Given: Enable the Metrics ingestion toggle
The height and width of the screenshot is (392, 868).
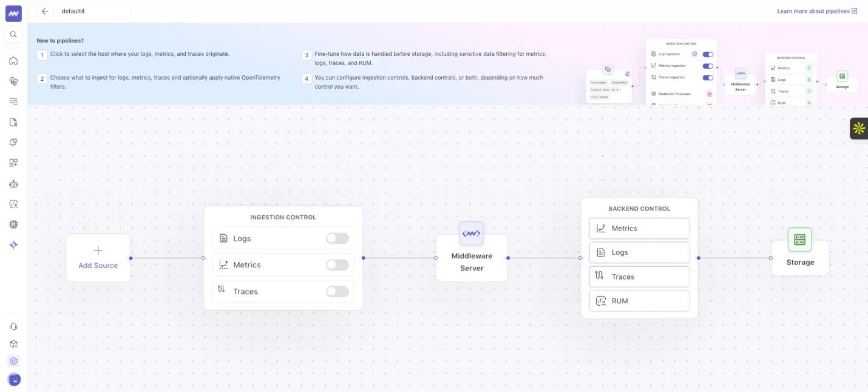Looking at the screenshot, I should click(x=337, y=265).
